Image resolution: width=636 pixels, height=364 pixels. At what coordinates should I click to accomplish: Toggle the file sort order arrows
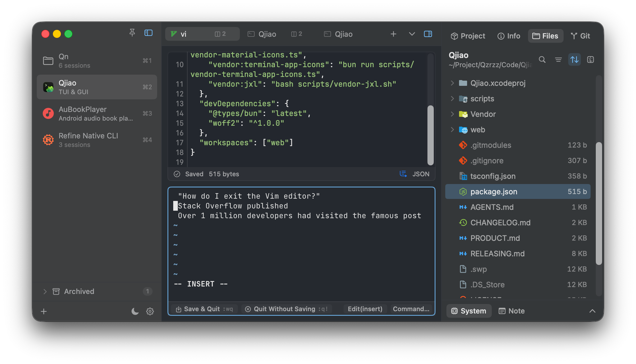574,59
